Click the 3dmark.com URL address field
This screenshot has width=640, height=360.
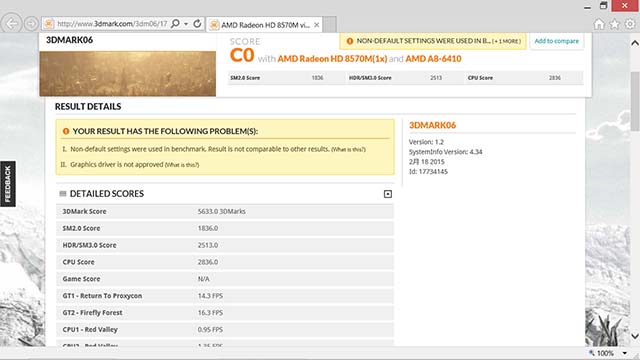(x=112, y=24)
